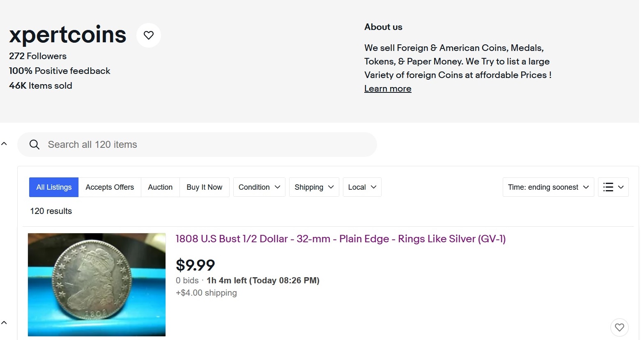Switch to Buy It Now tab

tap(204, 187)
